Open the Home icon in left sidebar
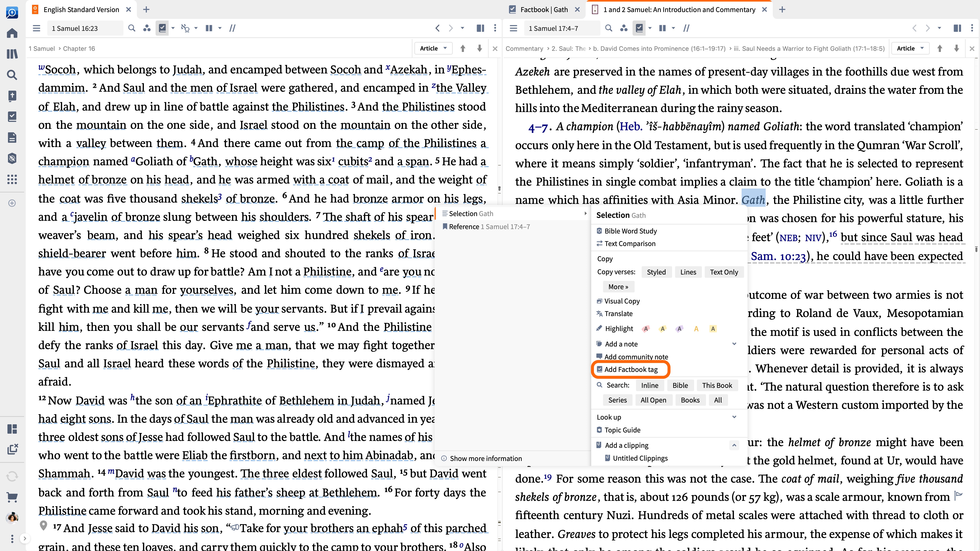The image size is (980, 551). point(12,33)
